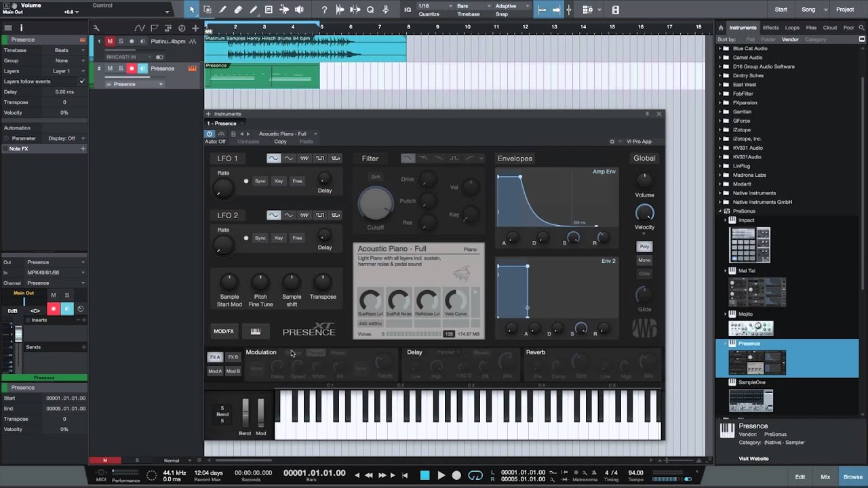This screenshot has width=868, height=488.
Task: Toggle monitor on Presence track
Action: [x=142, y=68]
